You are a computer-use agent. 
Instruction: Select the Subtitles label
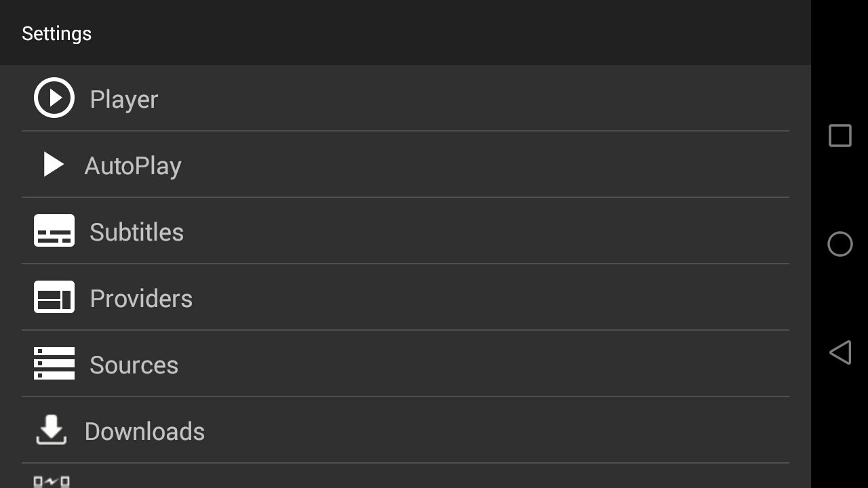point(136,232)
